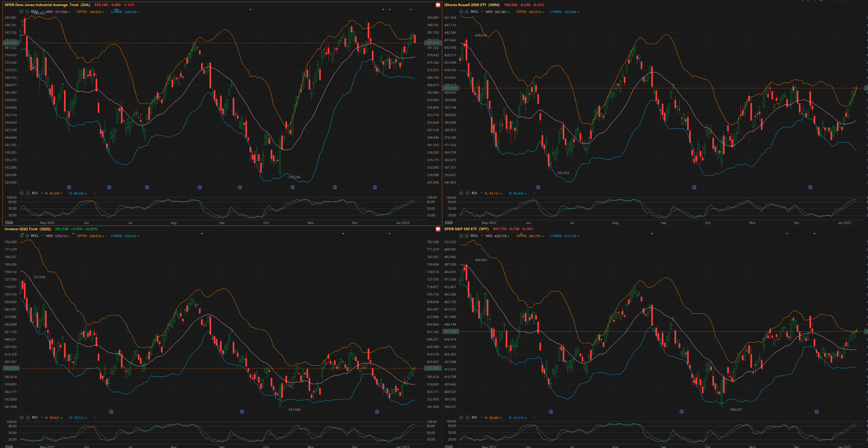The image size is (868, 448).
Task: Click 383.399 price marker on DIA axis
Action: click(x=11, y=43)
